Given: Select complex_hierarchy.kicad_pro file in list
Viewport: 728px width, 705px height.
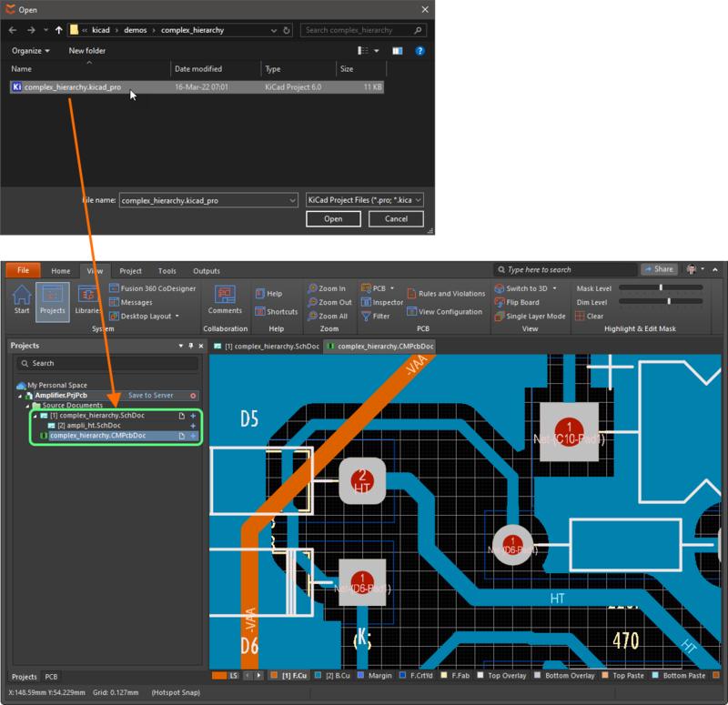Looking at the screenshot, I should coord(73,87).
